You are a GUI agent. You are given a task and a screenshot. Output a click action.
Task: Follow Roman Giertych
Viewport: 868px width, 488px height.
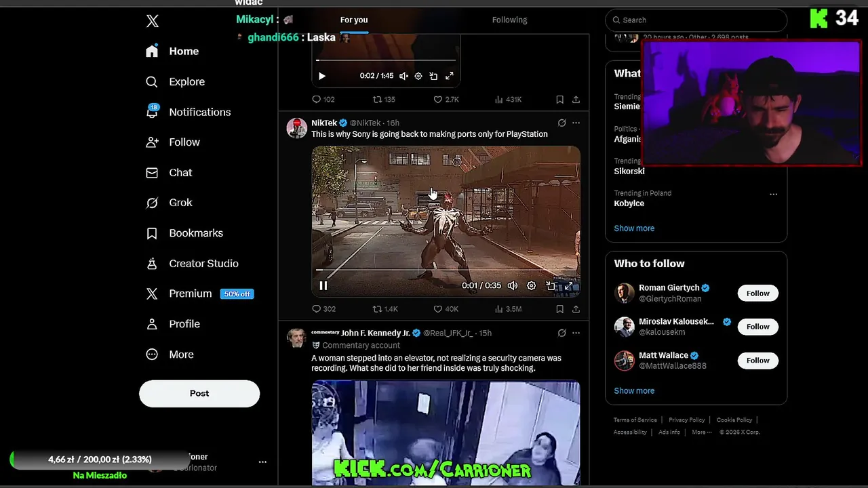pyautogui.click(x=757, y=293)
